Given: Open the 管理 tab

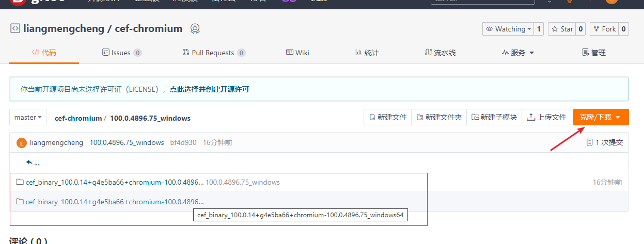Looking at the screenshot, I should click(594, 53).
